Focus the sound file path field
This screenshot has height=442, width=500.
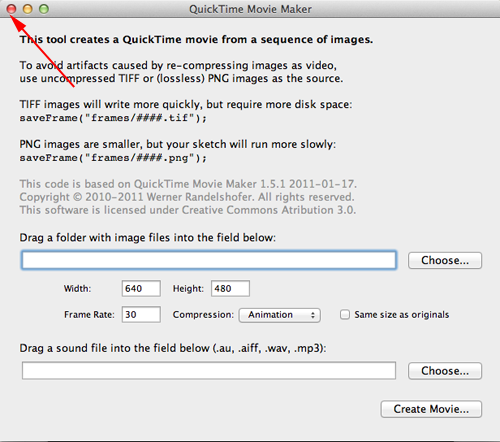(209, 371)
